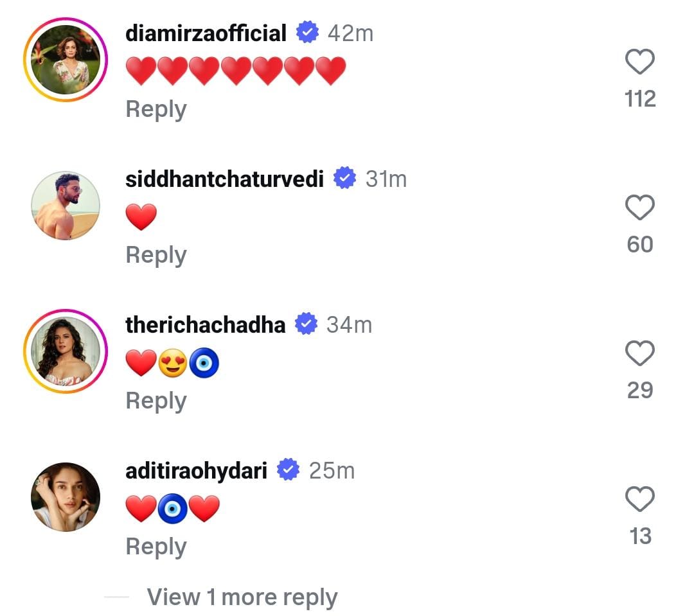694x616 pixels.
Task: Reply to siddhantchaturvedi's comment
Action: tap(156, 255)
